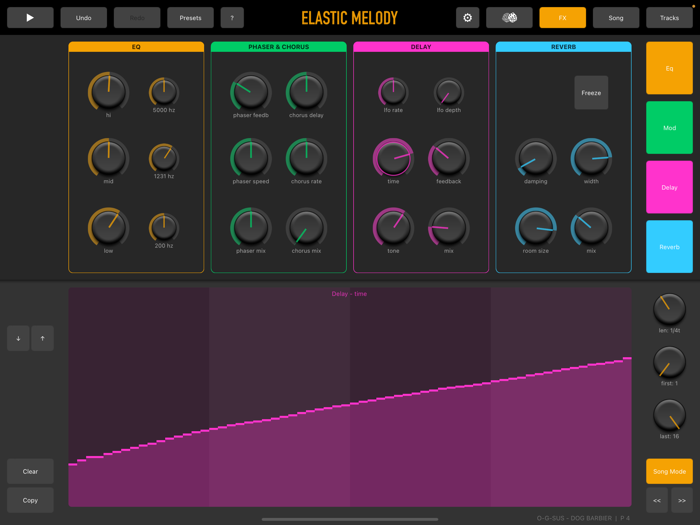
Task: Open the Presets menu
Action: pos(190,18)
